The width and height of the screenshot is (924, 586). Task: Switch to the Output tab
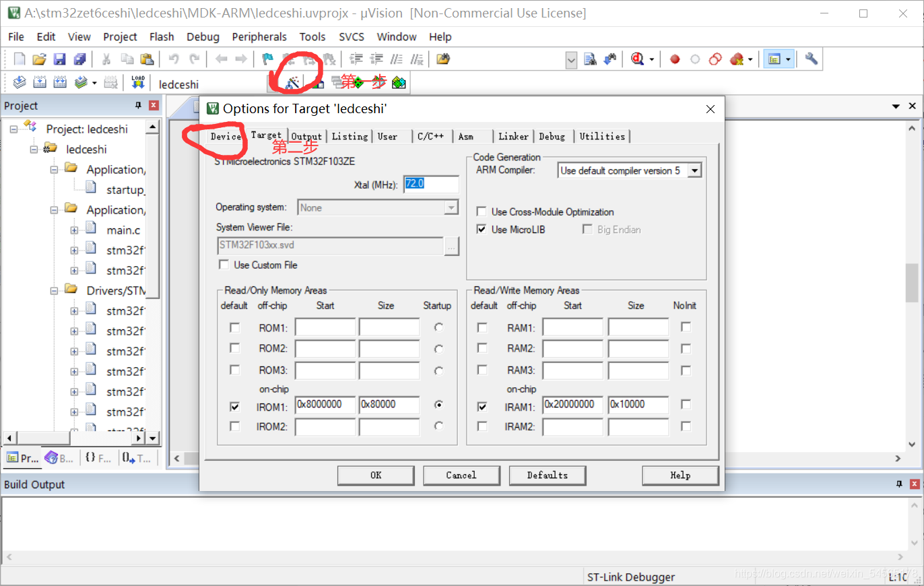coord(306,136)
